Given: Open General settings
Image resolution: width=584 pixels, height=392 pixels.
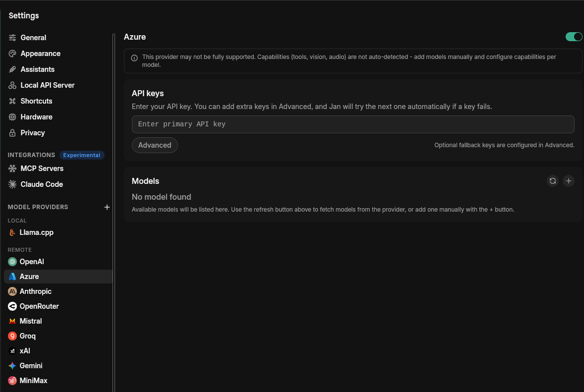Looking at the screenshot, I should pos(58,38).
